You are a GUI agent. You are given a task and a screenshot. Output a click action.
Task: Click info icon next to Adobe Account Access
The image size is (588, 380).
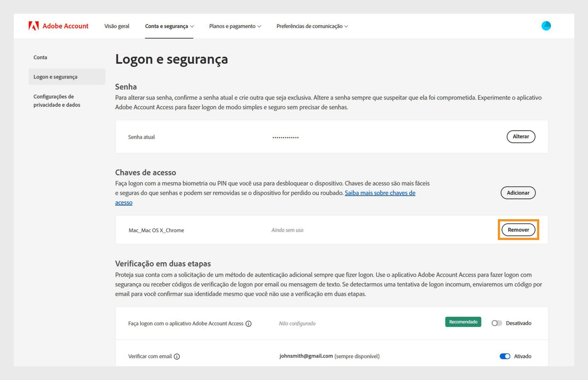249,324
